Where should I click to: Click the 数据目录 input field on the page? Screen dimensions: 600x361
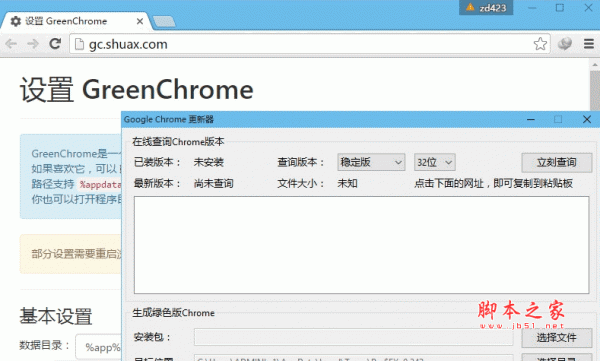[98, 347]
